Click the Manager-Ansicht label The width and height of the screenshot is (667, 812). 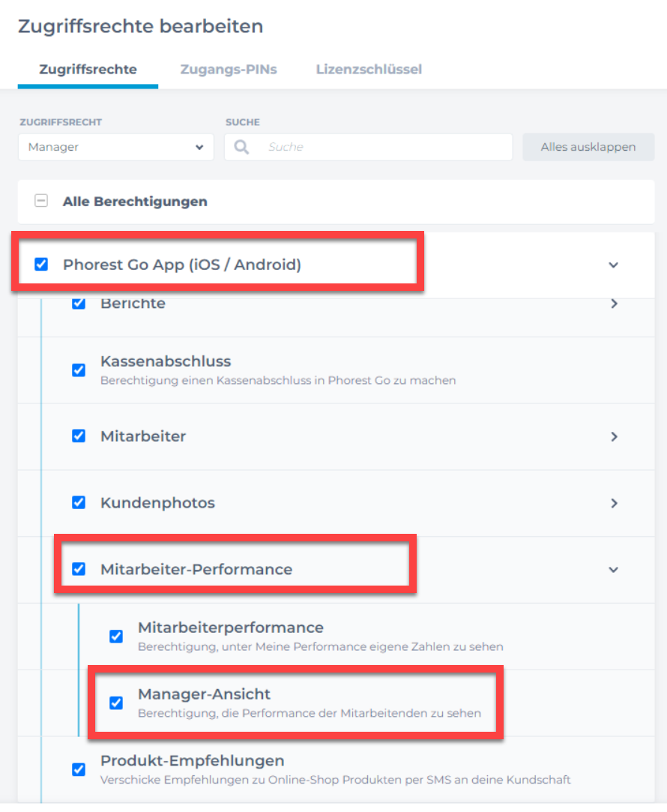[x=204, y=694]
